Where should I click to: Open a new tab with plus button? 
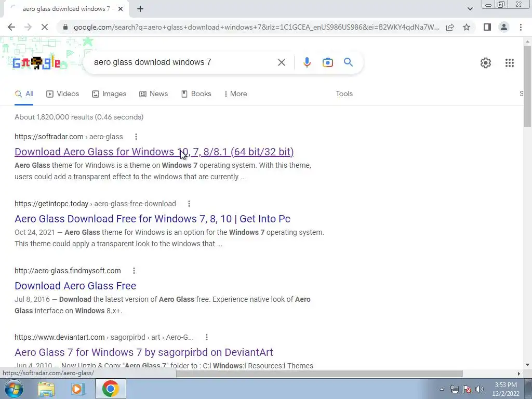(x=140, y=9)
